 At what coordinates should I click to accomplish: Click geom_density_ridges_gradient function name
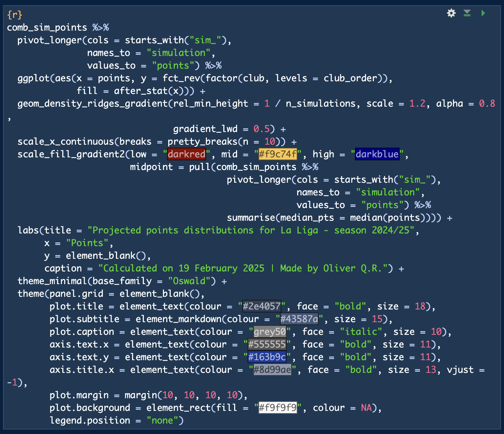click(92, 103)
